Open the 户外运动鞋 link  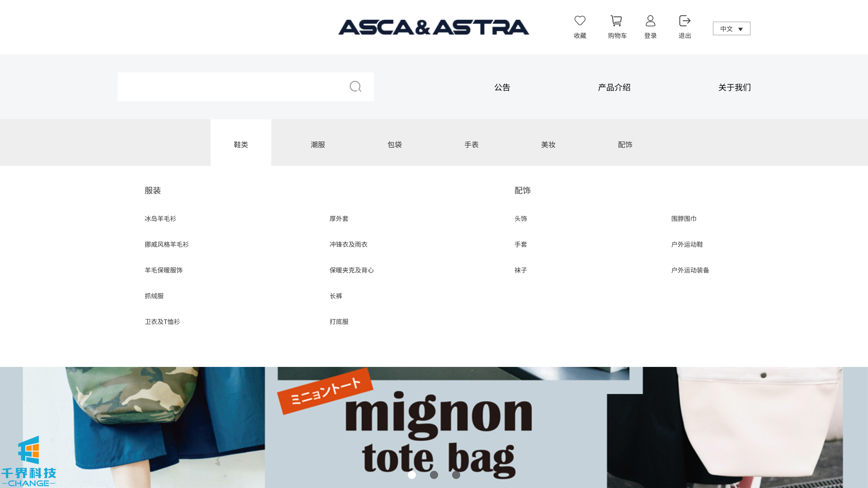[x=687, y=244]
